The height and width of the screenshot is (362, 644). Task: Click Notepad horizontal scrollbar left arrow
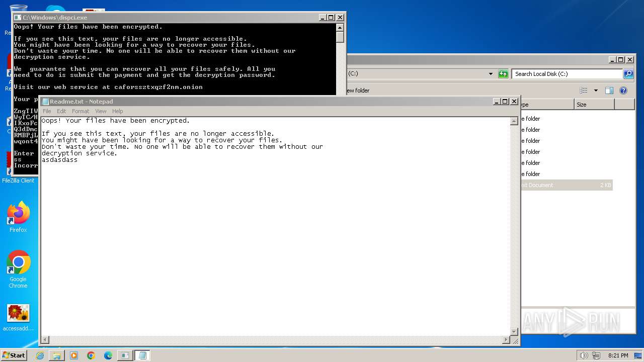(x=45, y=340)
